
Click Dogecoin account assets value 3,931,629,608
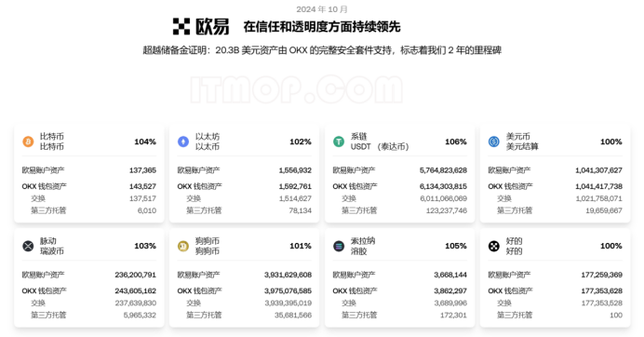coord(288,275)
